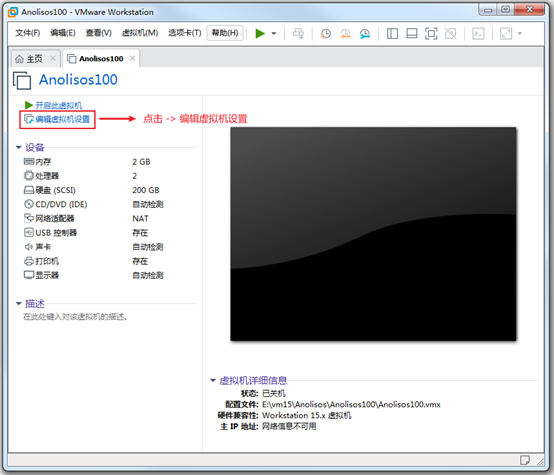Maximize the VMware Workstation window
Screen dimensions: 554x475
[x=506, y=10]
